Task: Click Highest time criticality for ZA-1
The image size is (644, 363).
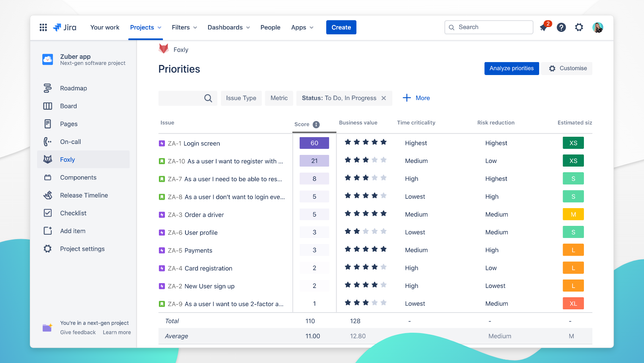Action: point(416,143)
